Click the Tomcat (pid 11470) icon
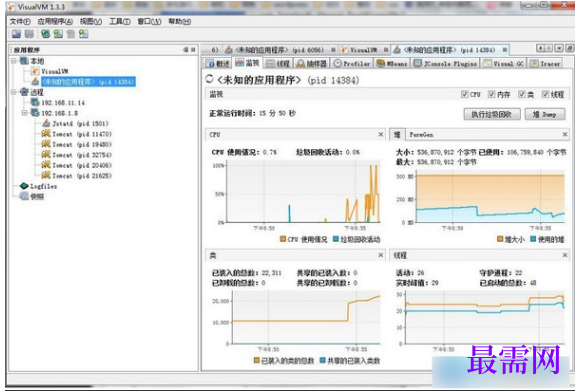Viewport: 579px width, 391px height. [x=46, y=134]
